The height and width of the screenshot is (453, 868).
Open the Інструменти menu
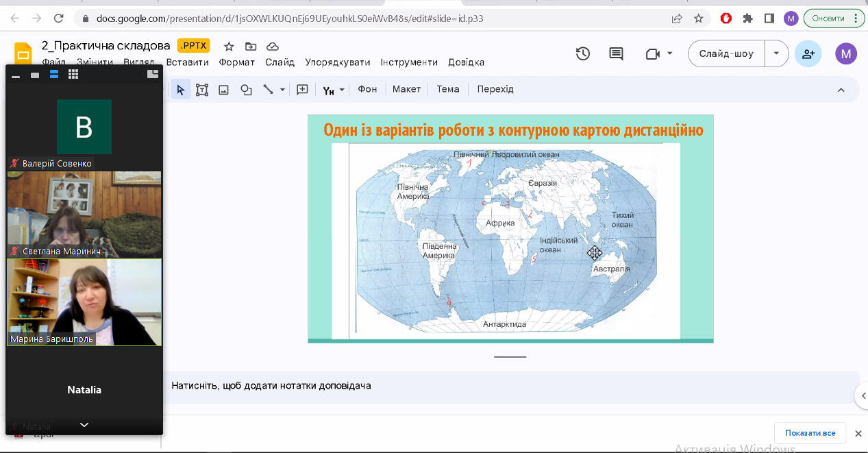[x=409, y=62]
